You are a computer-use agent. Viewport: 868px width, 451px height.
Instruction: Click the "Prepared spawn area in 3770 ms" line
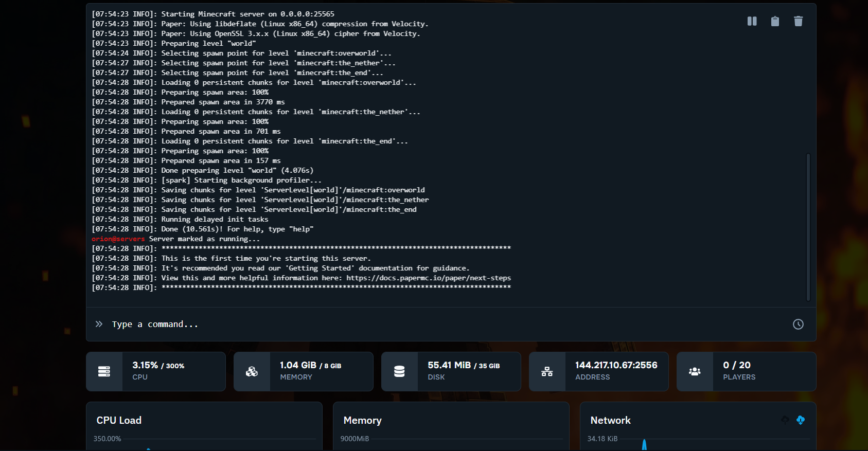click(188, 102)
